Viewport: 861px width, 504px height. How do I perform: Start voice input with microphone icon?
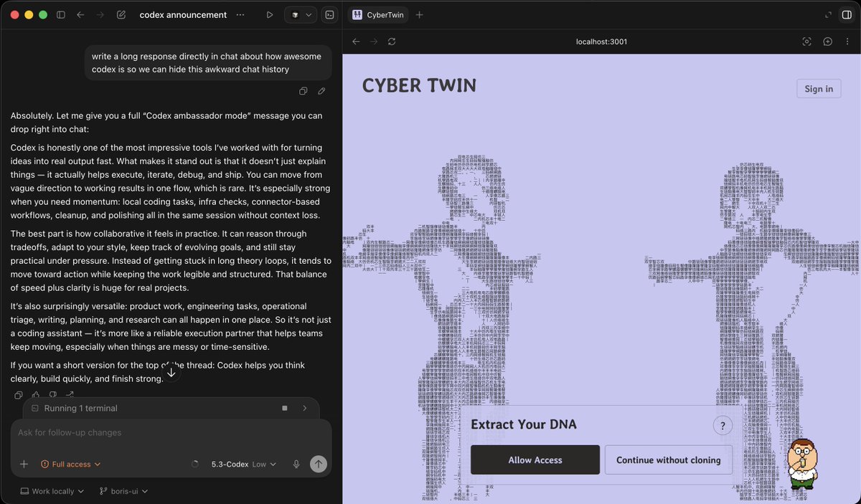click(296, 464)
